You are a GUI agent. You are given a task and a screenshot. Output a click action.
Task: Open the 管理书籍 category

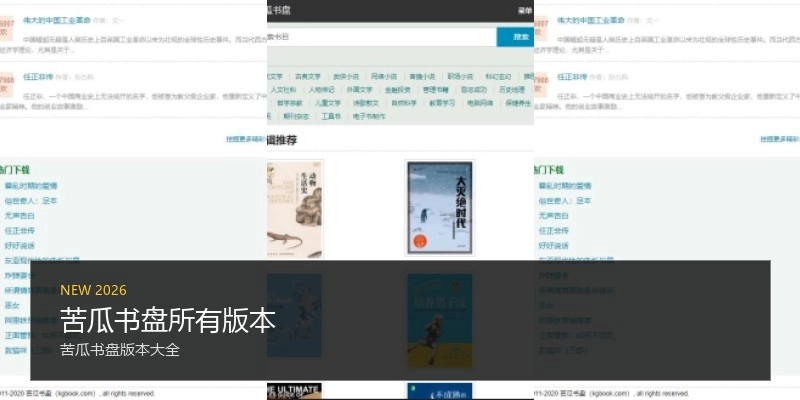[x=436, y=90]
